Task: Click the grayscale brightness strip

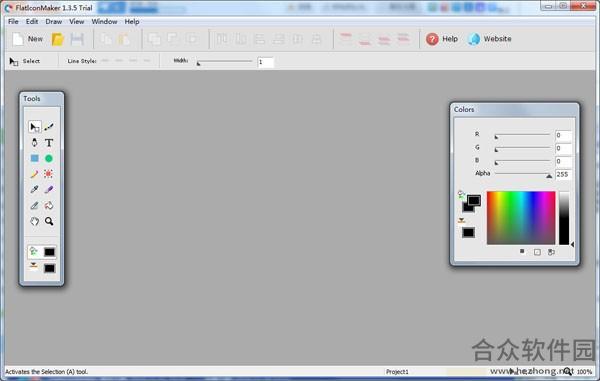Action: pos(564,218)
